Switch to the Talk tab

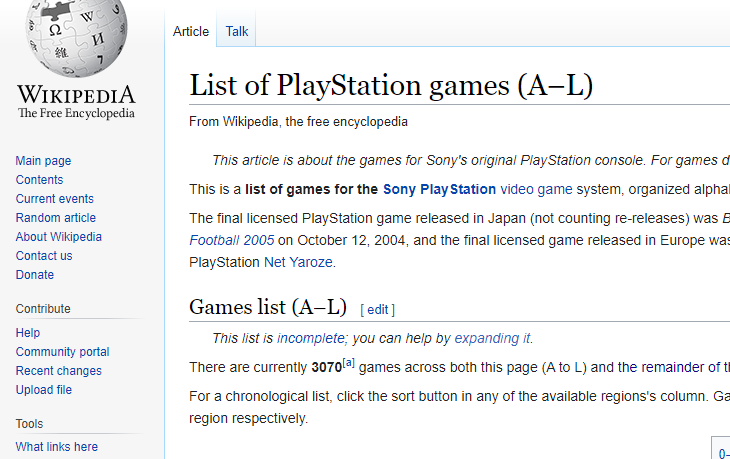pos(237,31)
